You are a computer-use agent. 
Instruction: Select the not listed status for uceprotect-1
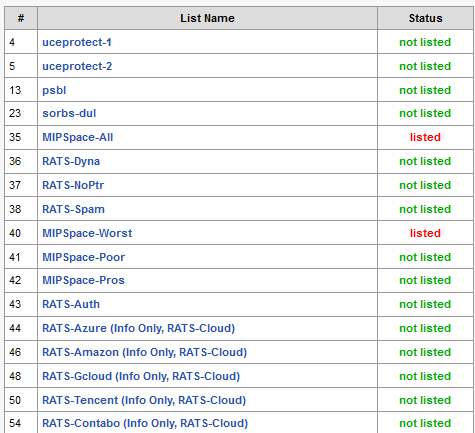point(425,42)
